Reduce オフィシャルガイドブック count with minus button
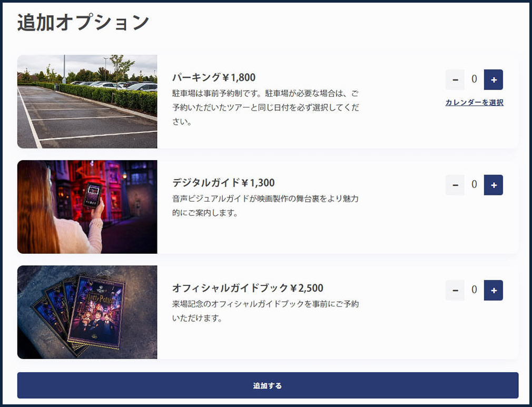Viewport: 532px width, 407px height. click(455, 290)
